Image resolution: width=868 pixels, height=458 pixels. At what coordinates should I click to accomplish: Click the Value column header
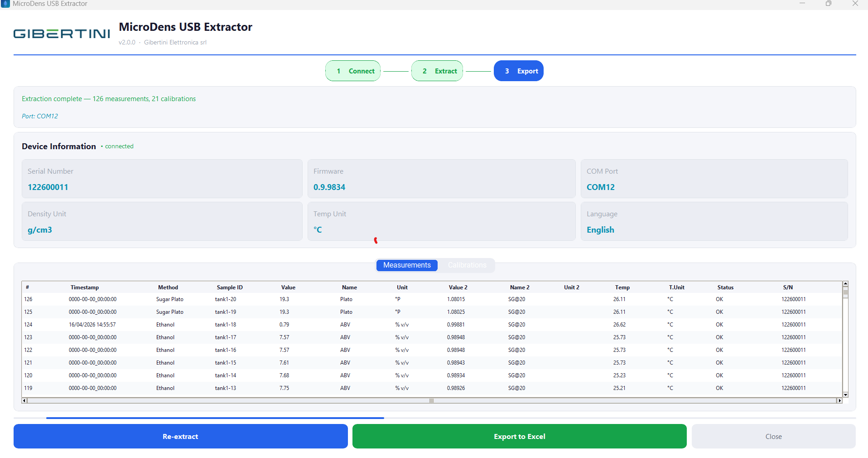pos(288,287)
